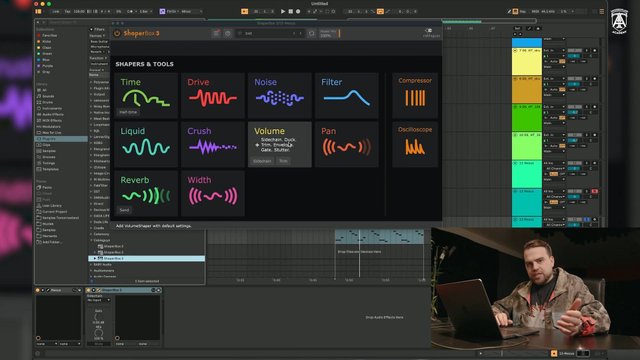Open the yellow track's Main output dropdown
Image resolution: width=640 pixels, height=360 pixels.
554,67
